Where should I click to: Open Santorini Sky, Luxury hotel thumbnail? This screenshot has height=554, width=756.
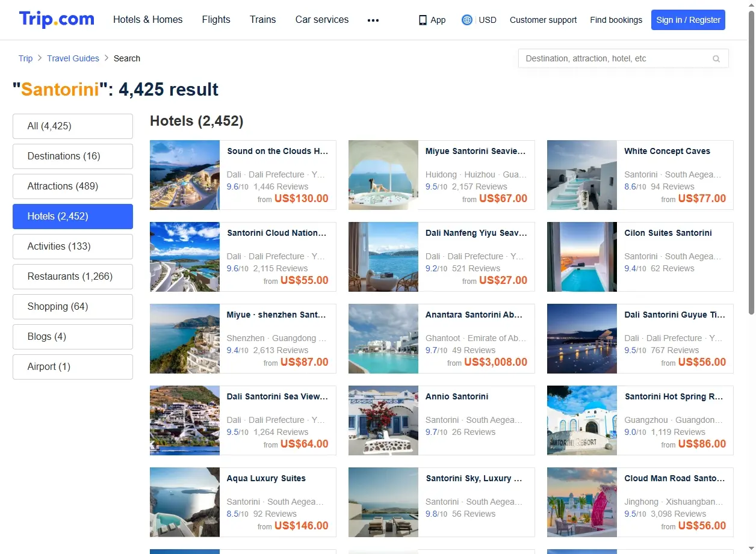(x=383, y=502)
